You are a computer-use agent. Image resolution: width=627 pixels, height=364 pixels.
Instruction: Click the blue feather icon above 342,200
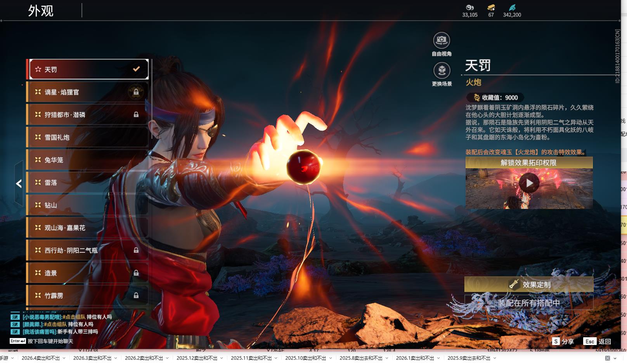pos(512,7)
